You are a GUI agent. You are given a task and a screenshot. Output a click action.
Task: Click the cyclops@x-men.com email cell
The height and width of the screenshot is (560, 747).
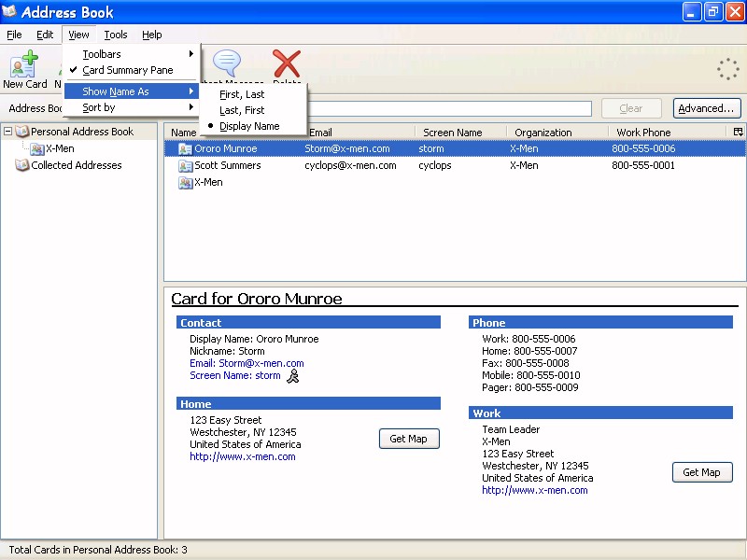click(x=351, y=165)
